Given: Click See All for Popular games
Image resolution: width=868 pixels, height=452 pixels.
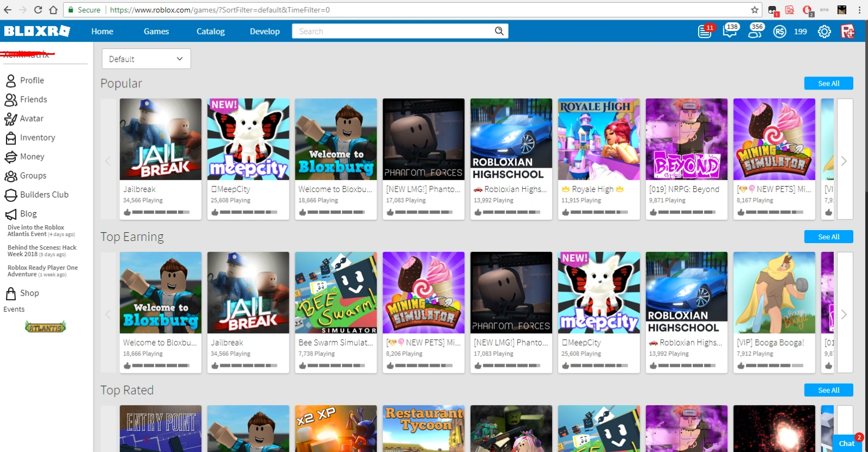Looking at the screenshot, I should point(829,83).
